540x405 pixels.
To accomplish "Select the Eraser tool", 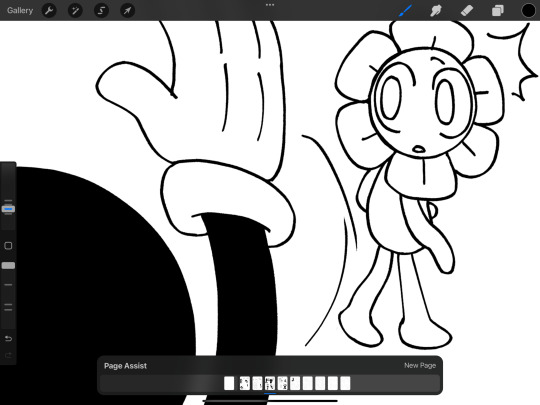I will point(467,11).
